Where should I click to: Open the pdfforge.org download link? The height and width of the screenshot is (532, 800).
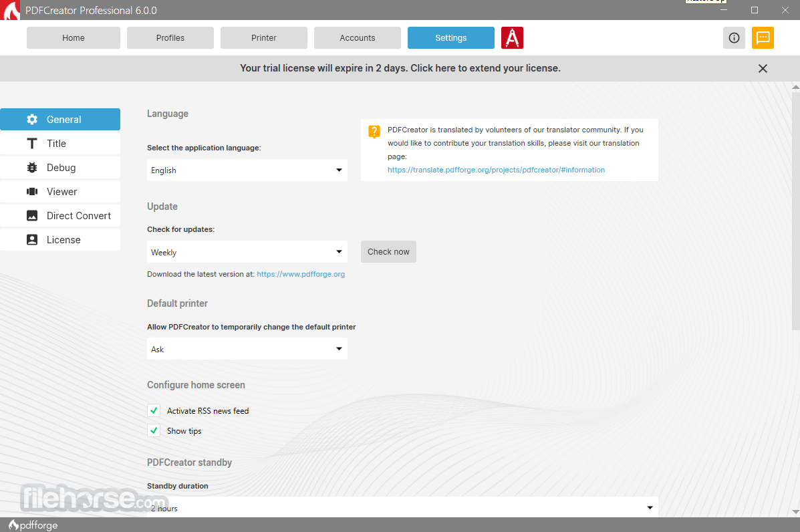click(x=301, y=274)
